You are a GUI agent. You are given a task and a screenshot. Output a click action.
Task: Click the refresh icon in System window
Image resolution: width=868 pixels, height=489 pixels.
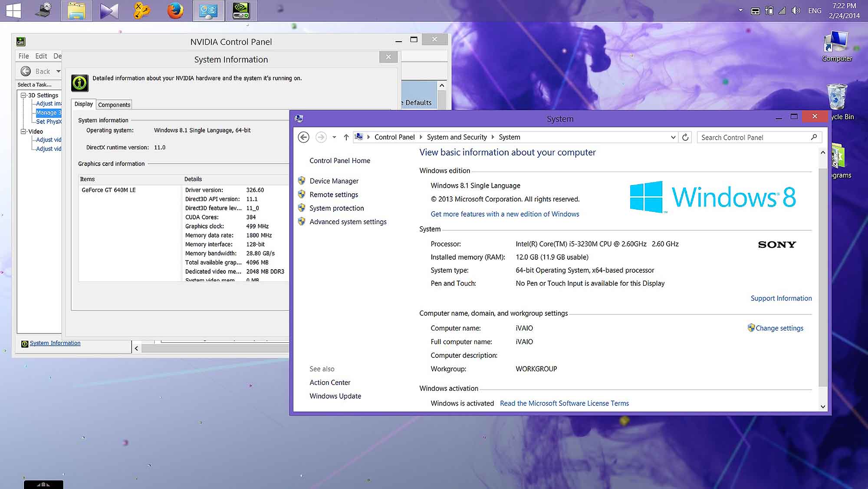685,137
